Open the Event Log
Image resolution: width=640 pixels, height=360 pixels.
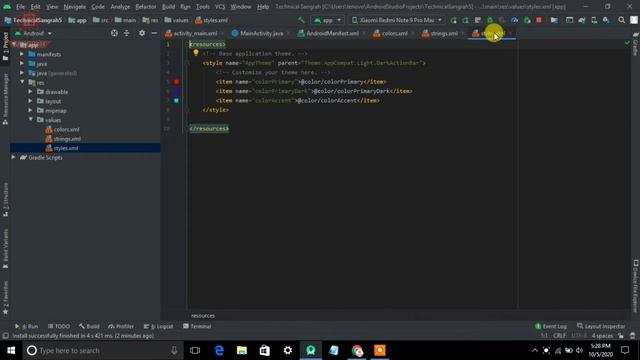[551, 326]
